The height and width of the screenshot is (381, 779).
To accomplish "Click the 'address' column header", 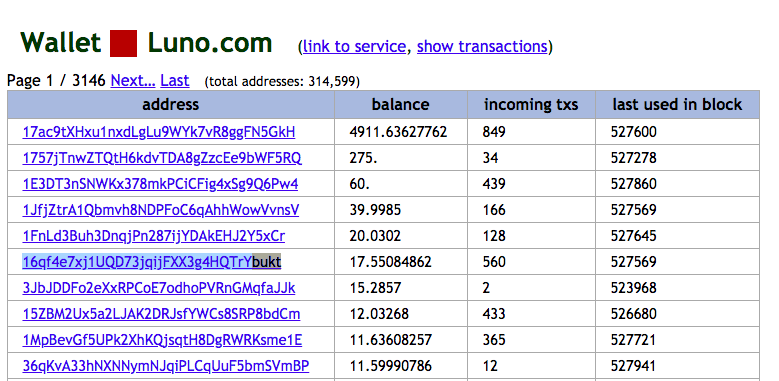I will tap(171, 104).
